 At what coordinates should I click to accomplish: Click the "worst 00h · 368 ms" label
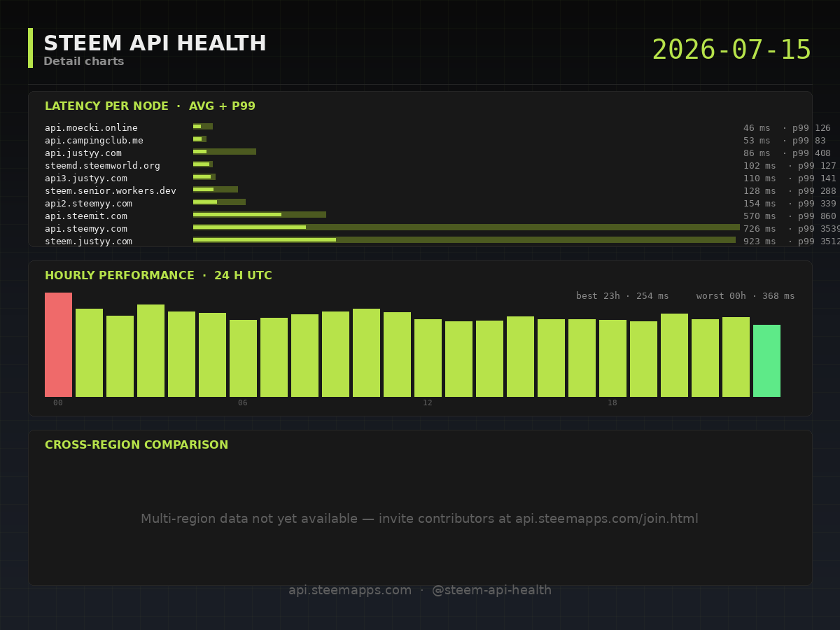(x=745, y=296)
